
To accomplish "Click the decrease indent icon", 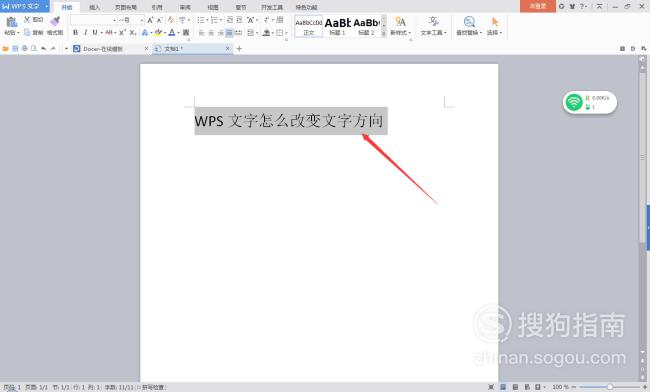I will point(230,20).
